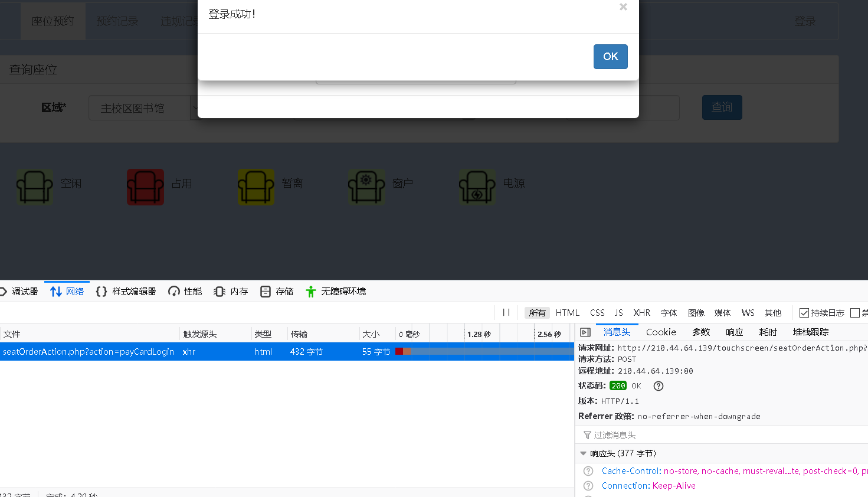The height and width of the screenshot is (497, 868).
Task: Click the status code help icon
Action: click(659, 386)
